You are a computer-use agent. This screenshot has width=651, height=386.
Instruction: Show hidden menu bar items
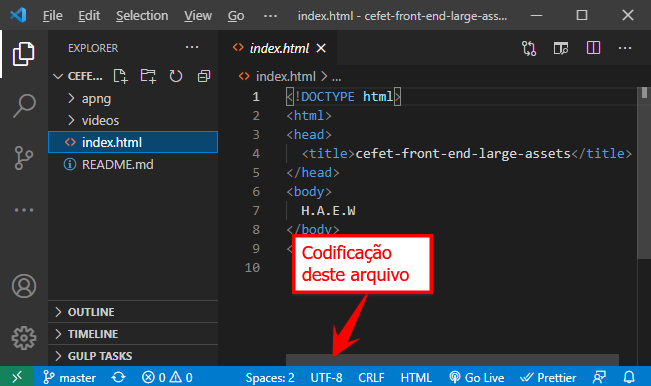(270, 16)
